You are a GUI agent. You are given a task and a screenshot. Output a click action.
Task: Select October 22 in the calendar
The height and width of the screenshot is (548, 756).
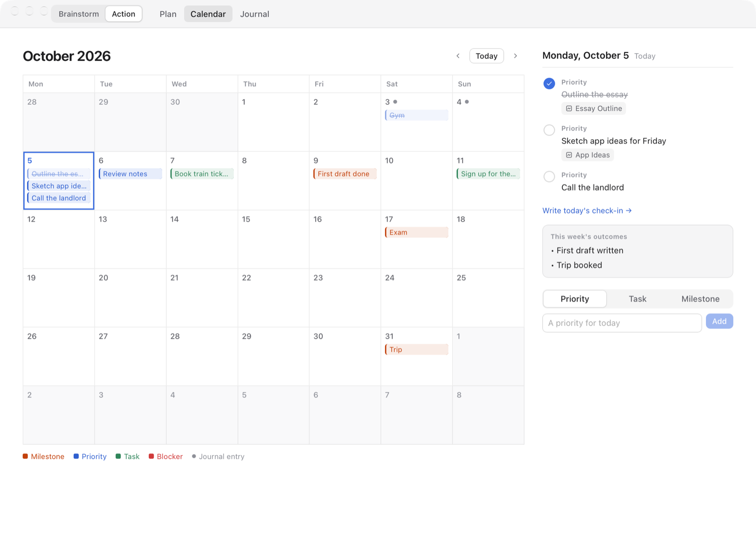point(274,298)
